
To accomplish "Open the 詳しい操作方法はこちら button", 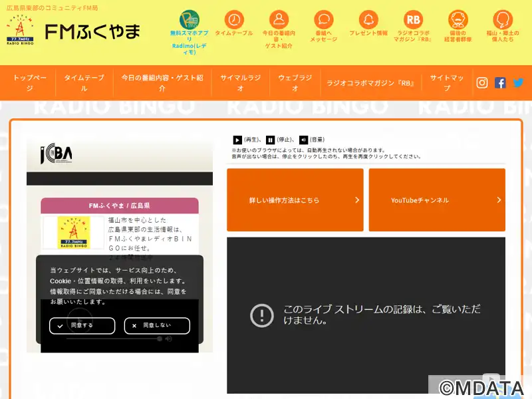I will (x=295, y=200).
